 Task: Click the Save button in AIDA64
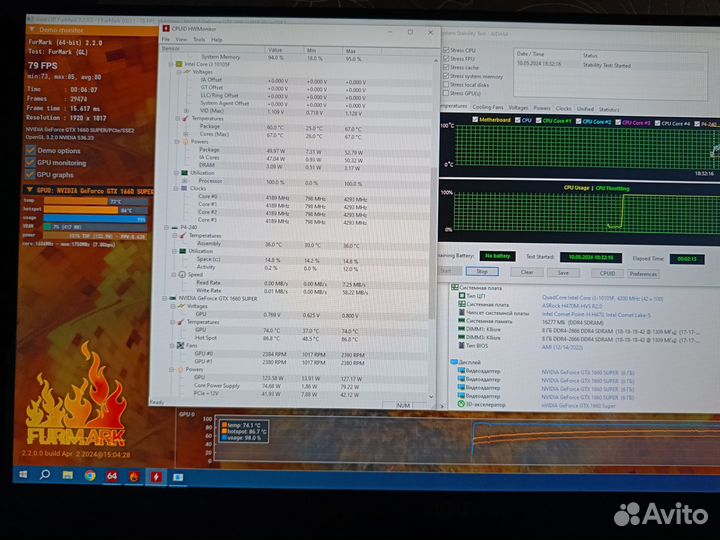tap(563, 273)
